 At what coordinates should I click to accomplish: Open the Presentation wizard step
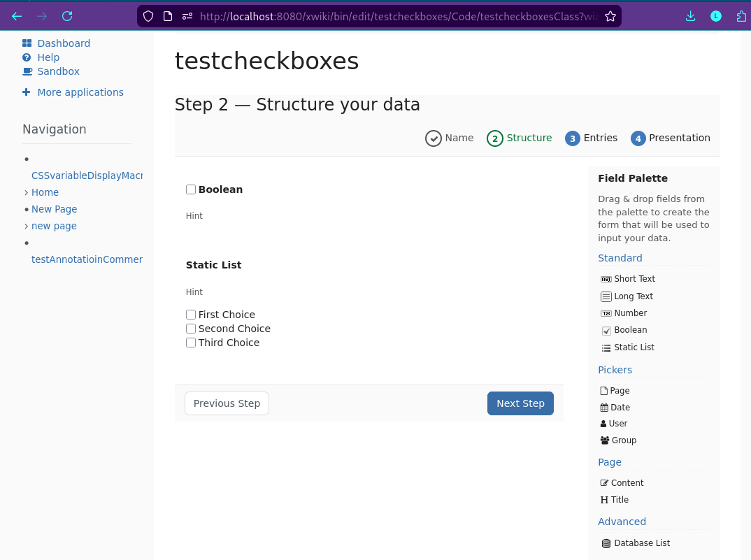point(670,138)
